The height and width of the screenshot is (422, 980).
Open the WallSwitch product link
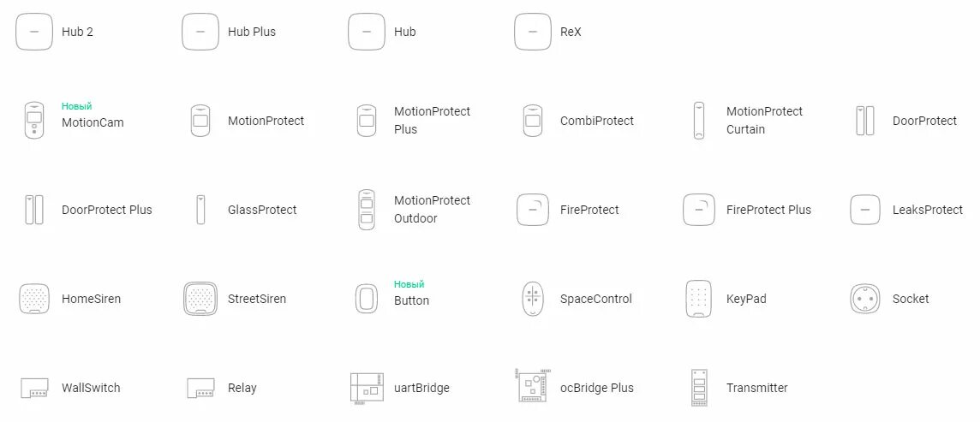pos(91,388)
